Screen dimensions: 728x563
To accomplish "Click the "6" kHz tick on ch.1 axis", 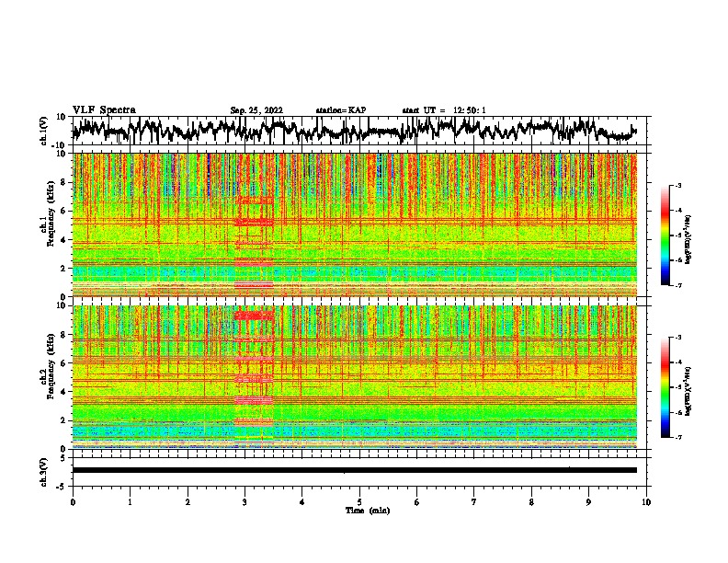I will pos(64,212).
